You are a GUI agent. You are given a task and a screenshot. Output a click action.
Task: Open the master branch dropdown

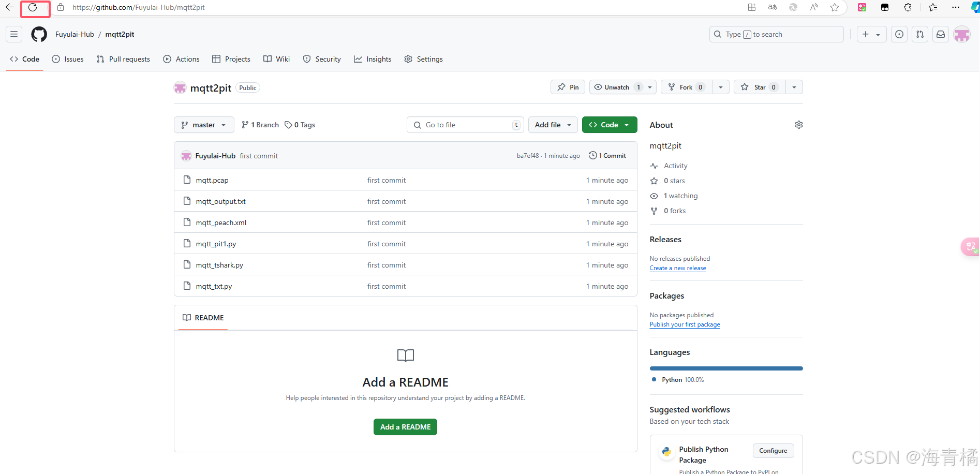tap(204, 125)
